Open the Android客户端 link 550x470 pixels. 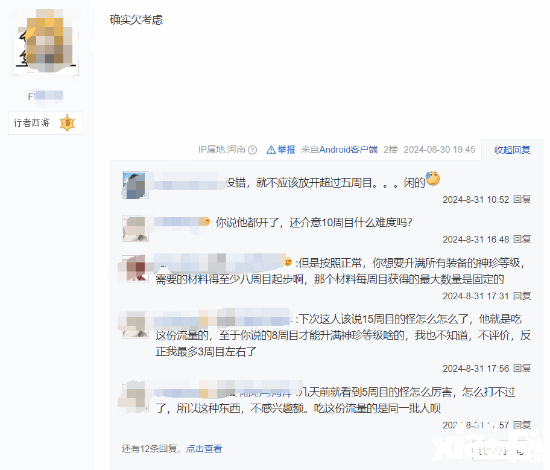pos(348,150)
